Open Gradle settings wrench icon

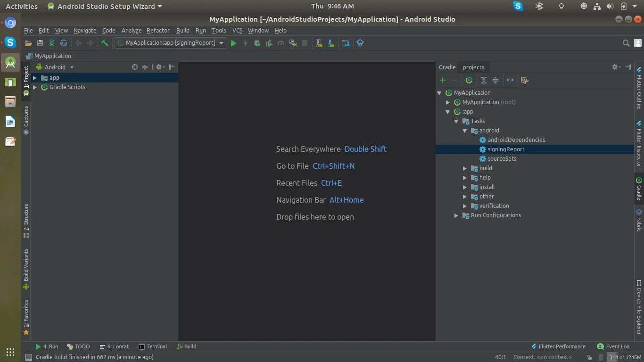pos(524,80)
